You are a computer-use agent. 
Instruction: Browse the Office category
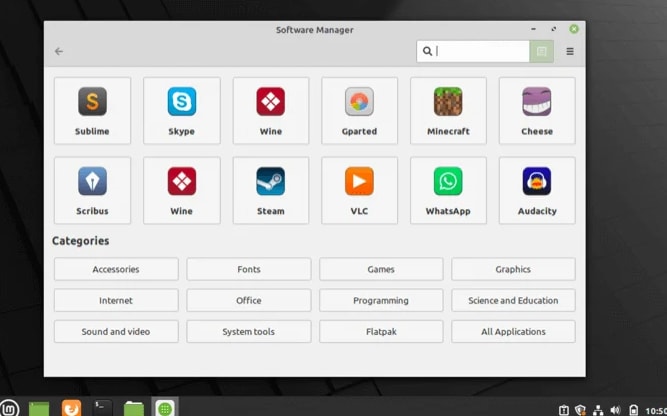pyautogui.click(x=249, y=300)
